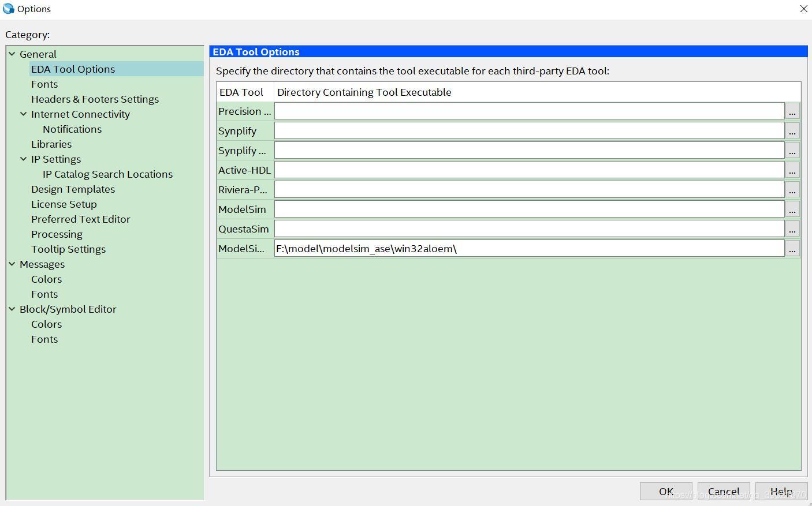812x506 pixels.
Task: Select the Messages category label
Action: tap(42, 264)
